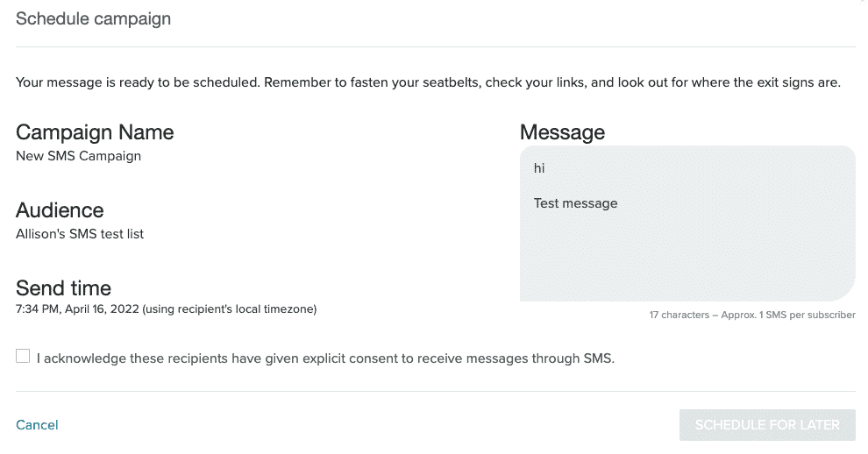The image size is (868, 454).
Task: Tick the SMS consent acknowledgment checkbox
Action: [x=23, y=356]
